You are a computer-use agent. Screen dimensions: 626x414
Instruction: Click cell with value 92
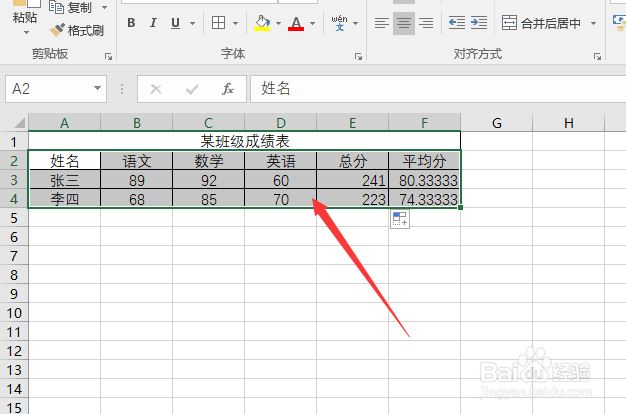tap(208, 180)
